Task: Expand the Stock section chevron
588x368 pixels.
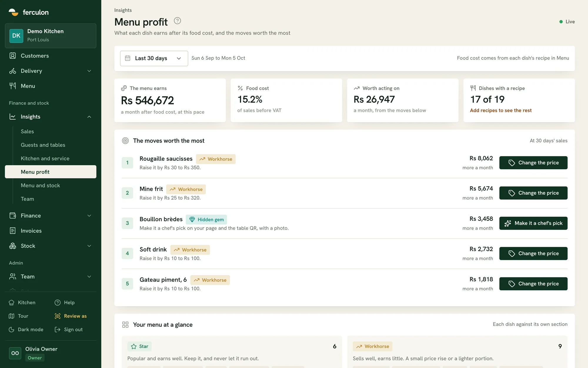Action: point(89,246)
